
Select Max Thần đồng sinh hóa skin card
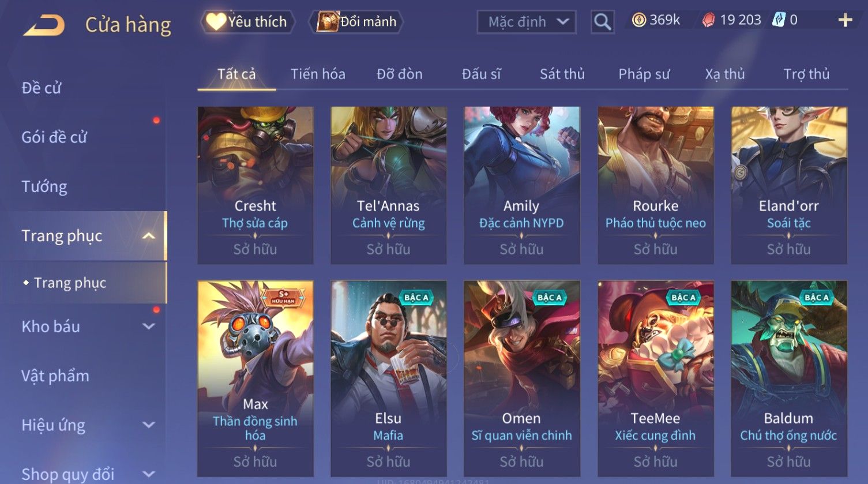[x=255, y=378]
